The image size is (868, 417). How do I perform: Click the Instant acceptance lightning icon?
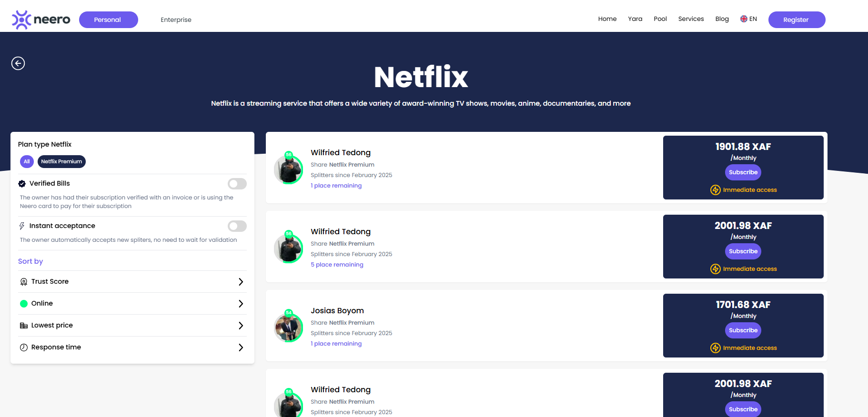click(x=22, y=226)
